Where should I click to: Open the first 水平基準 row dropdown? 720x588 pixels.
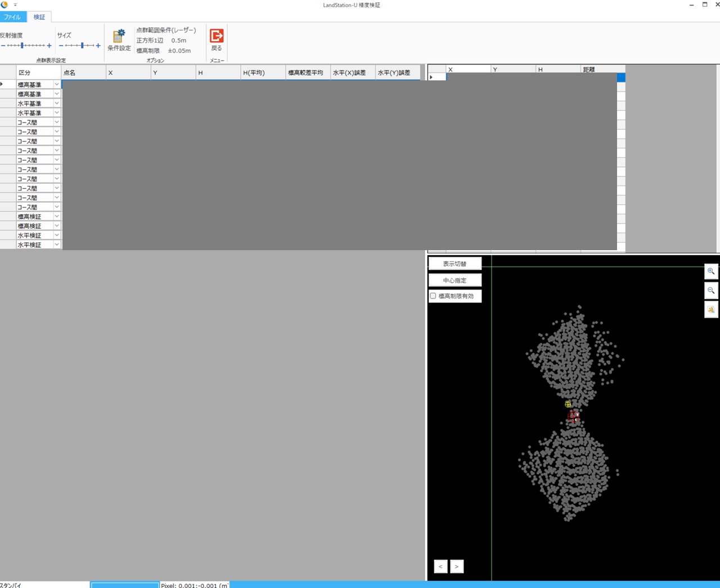pyautogui.click(x=57, y=103)
